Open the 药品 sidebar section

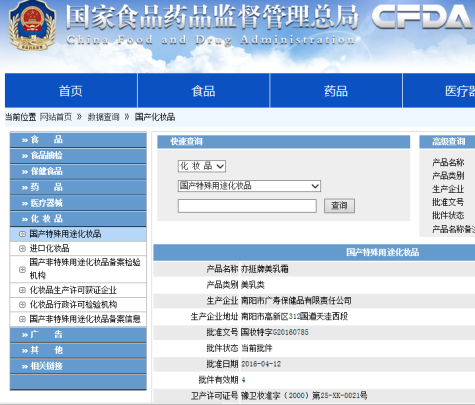(x=78, y=187)
